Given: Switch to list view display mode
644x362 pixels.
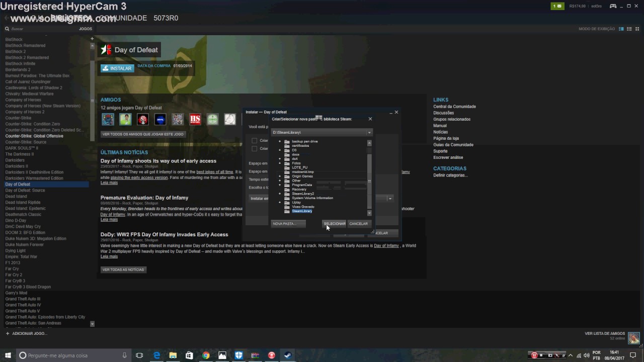Looking at the screenshot, I should pos(629,29).
